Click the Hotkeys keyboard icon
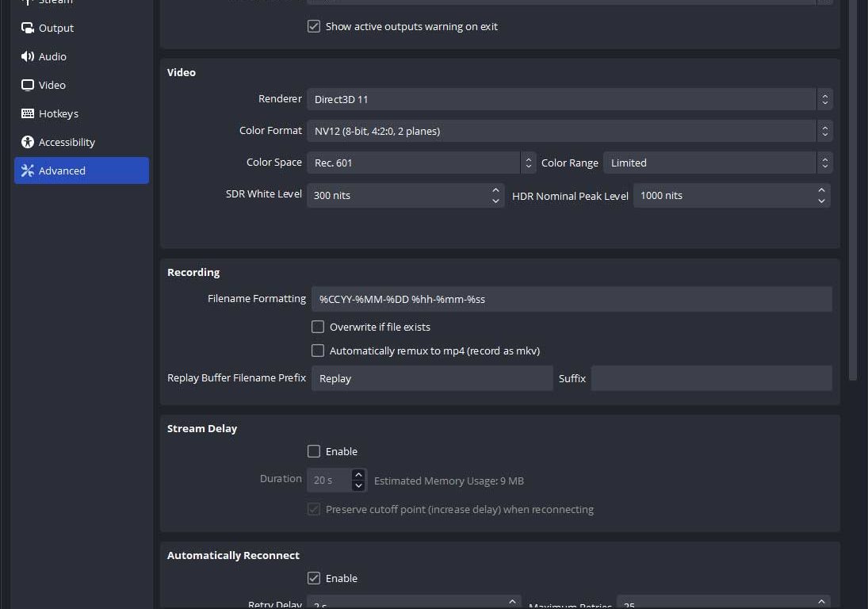 point(28,113)
